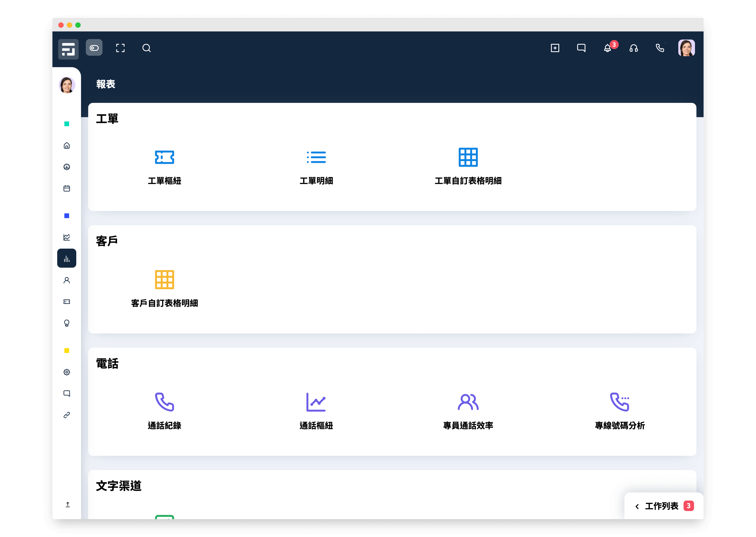Image resolution: width=756 pixels, height=537 pixels.
Task: Click the yellow square sidebar section marker
Action: click(x=67, y=351)
